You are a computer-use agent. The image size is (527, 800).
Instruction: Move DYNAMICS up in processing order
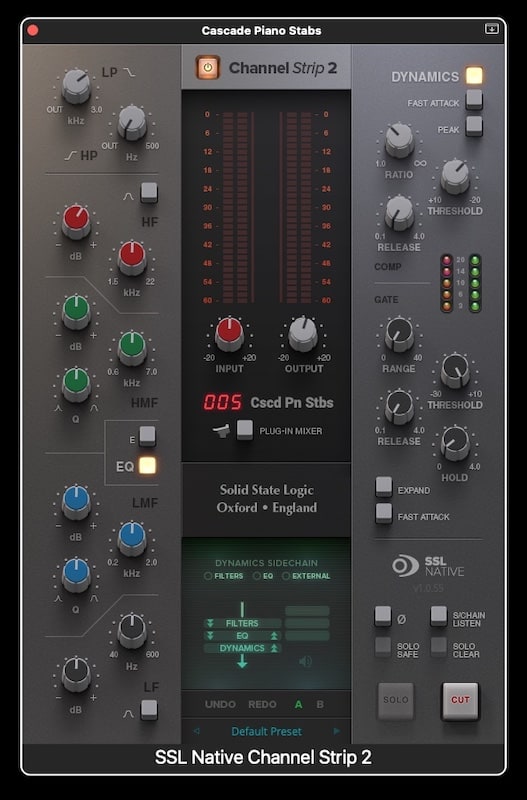pyautogui.click(x=274, y=648)
